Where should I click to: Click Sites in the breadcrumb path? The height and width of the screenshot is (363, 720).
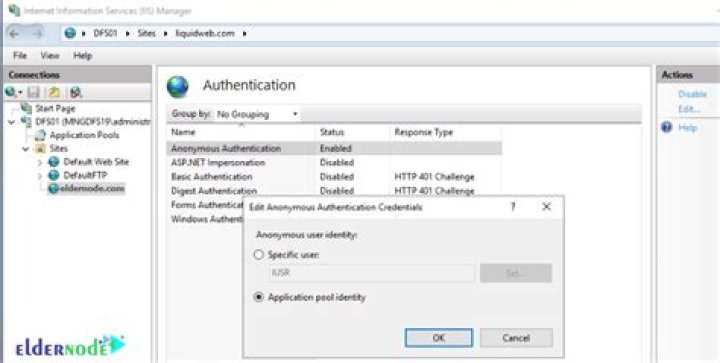tap(146, 34)
